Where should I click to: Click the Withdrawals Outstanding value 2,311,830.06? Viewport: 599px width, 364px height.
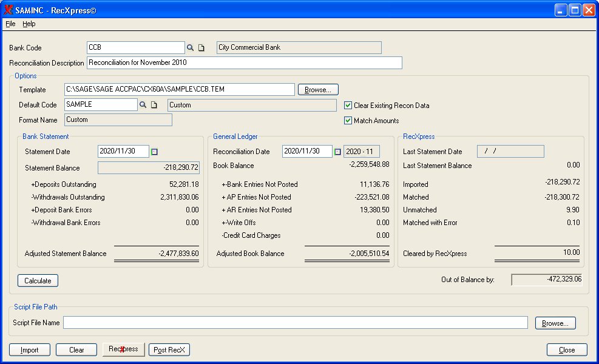point(179,197)
